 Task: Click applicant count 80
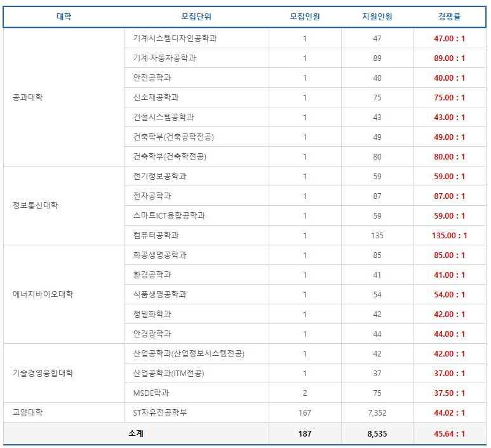pyautogui.click(x=377, y=157)
